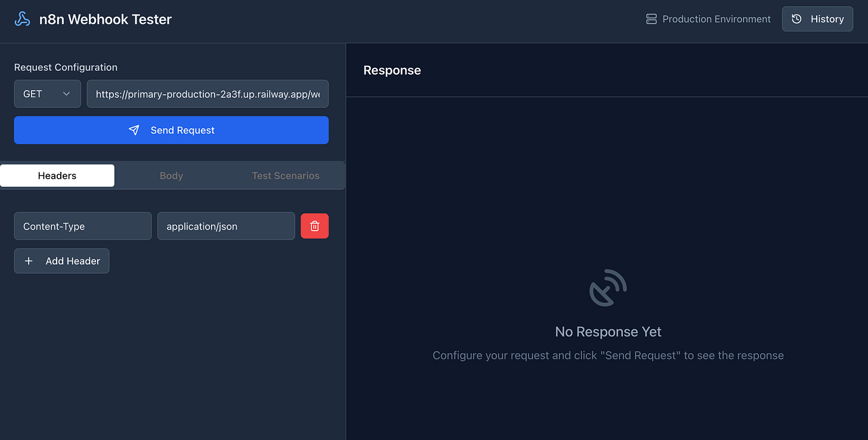868x440 pixels.
Task: Click the Request Configuration label
Action: 66,67
